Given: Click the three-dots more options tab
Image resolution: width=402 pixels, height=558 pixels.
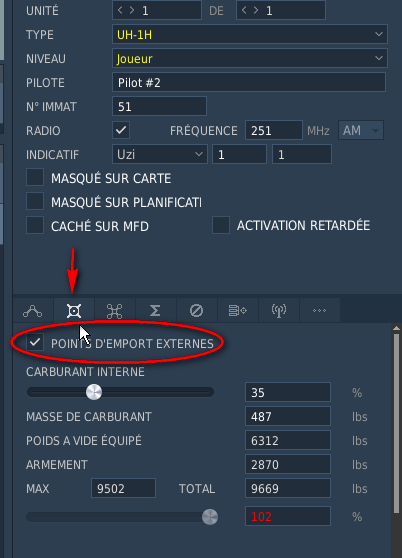Looking at the screenshot, I should (x=319, y=311).
